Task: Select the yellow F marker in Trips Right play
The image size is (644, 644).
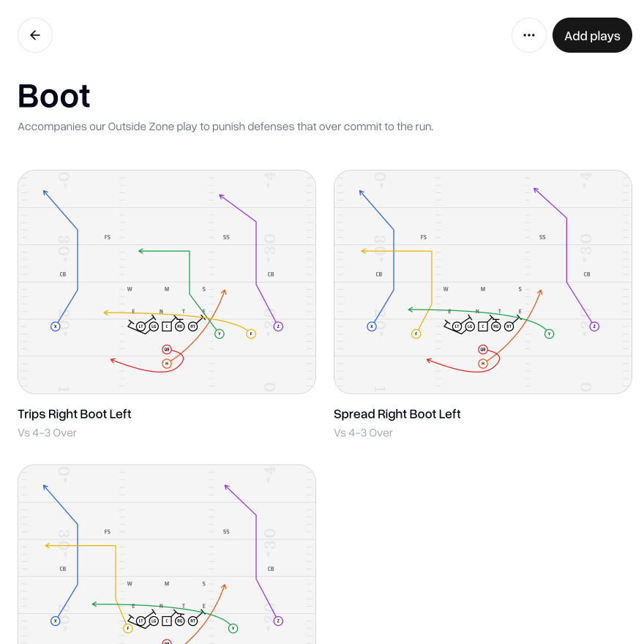Action: point(251,334)
